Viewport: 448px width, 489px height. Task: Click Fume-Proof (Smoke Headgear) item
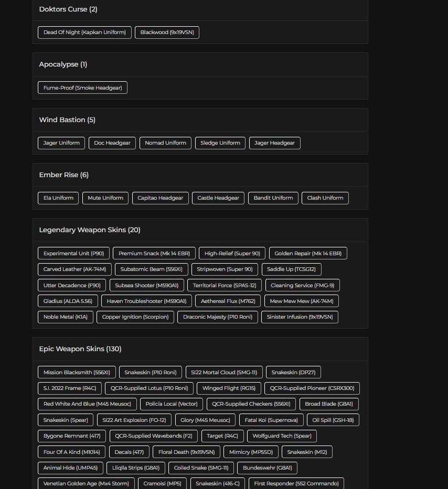coord(82,88)
